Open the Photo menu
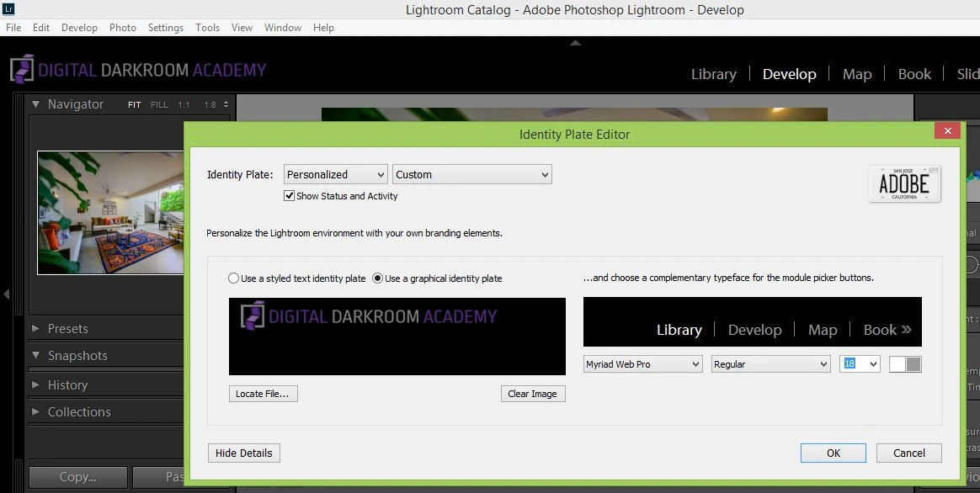Screen dimensions: 980x493 point(123,28)
